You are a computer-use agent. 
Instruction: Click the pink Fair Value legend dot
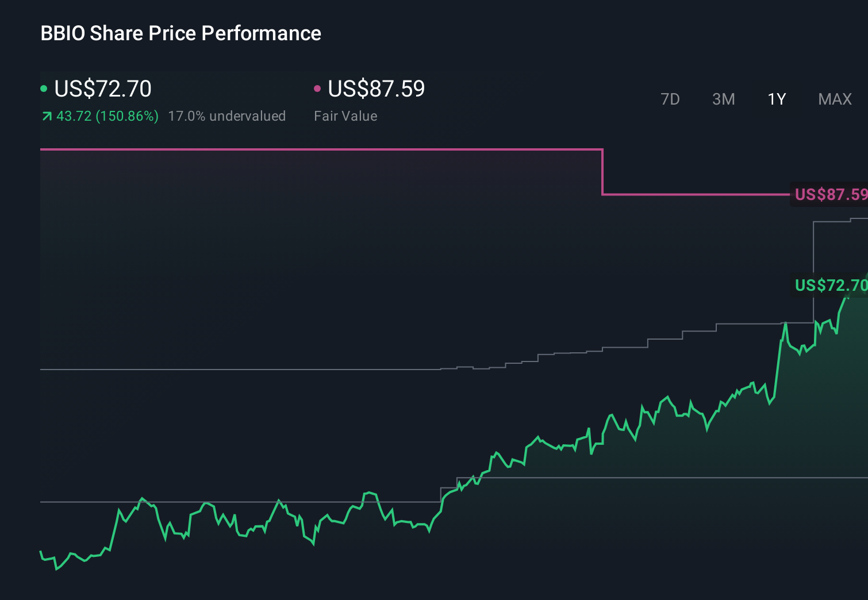(x=318, y=89)
